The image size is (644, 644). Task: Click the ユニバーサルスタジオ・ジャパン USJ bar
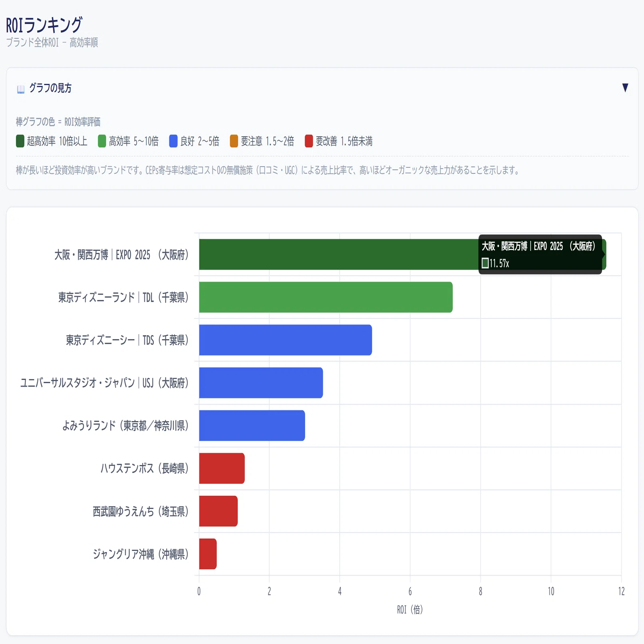[x=261, y=383]
